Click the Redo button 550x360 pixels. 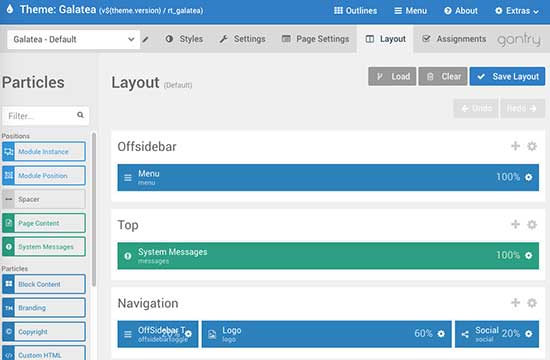pos(522,108)
